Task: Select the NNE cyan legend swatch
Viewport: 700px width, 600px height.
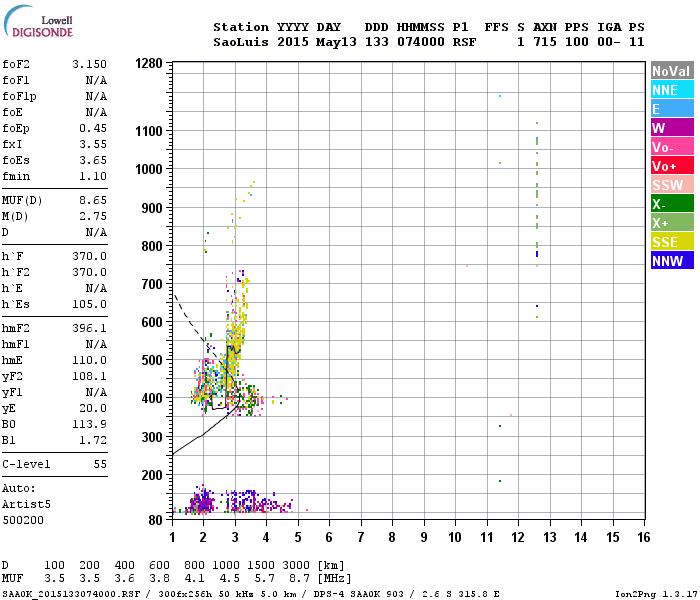Action: (672, 90)
